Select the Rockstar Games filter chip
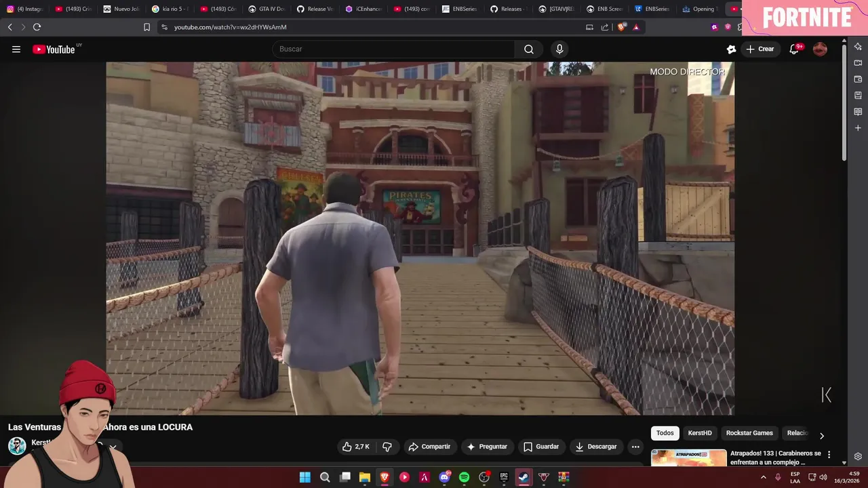 [749, 433]
